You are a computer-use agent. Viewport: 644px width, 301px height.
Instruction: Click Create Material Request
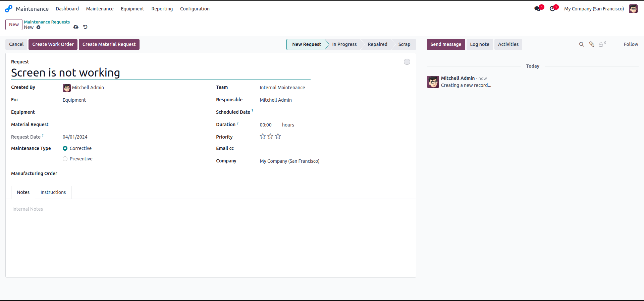point(109,44)
